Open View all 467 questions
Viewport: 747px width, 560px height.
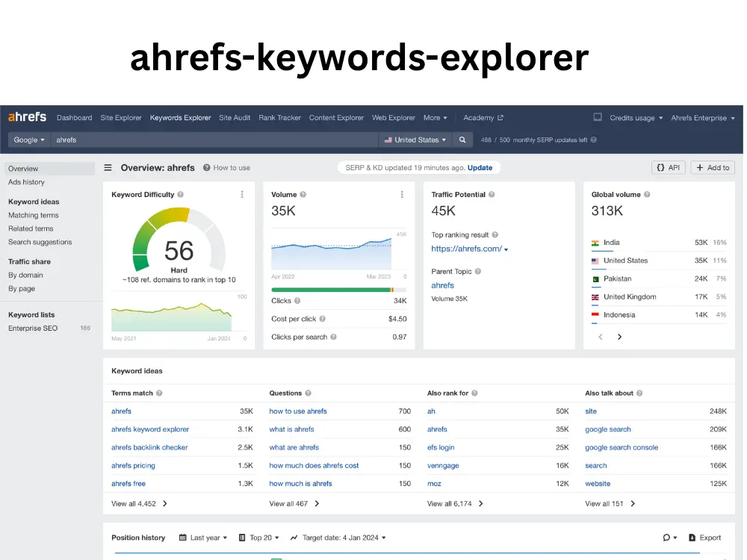294,504
